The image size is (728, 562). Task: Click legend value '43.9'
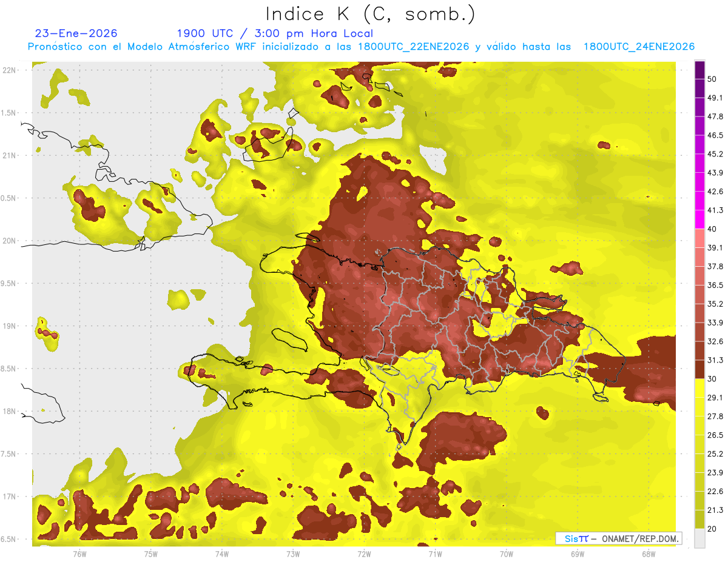point(715,173)
